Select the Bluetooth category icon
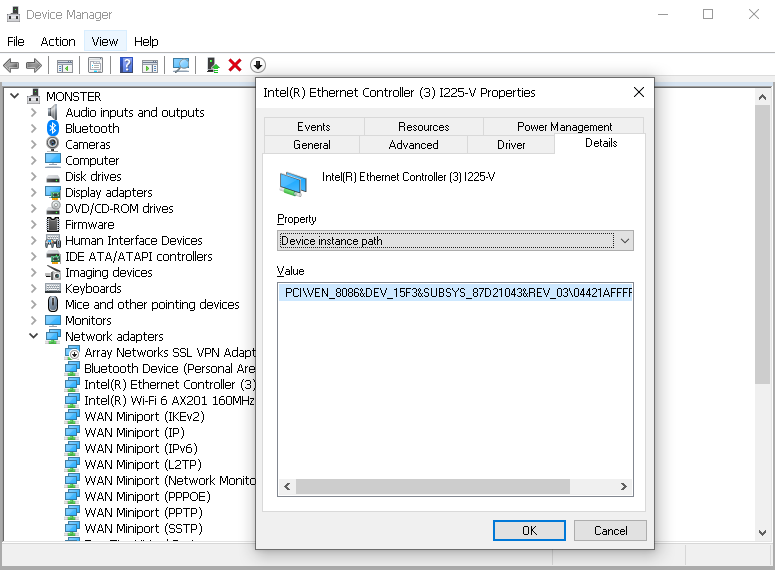The height and width of the screenshot is (570, 775). 53,128
